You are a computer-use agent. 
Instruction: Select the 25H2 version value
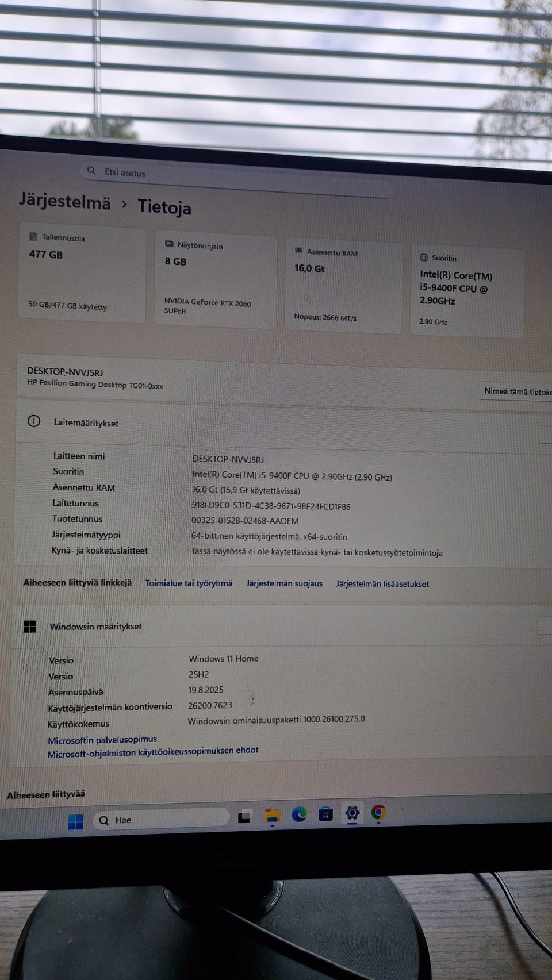pyautogui.click(x=198, y=674)
